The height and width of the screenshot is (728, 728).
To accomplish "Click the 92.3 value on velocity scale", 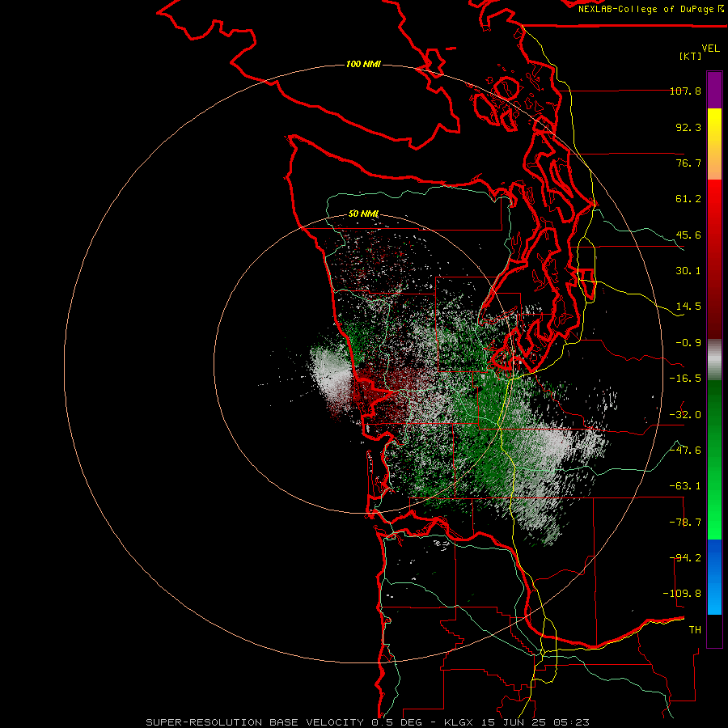I will click(688, 127).
